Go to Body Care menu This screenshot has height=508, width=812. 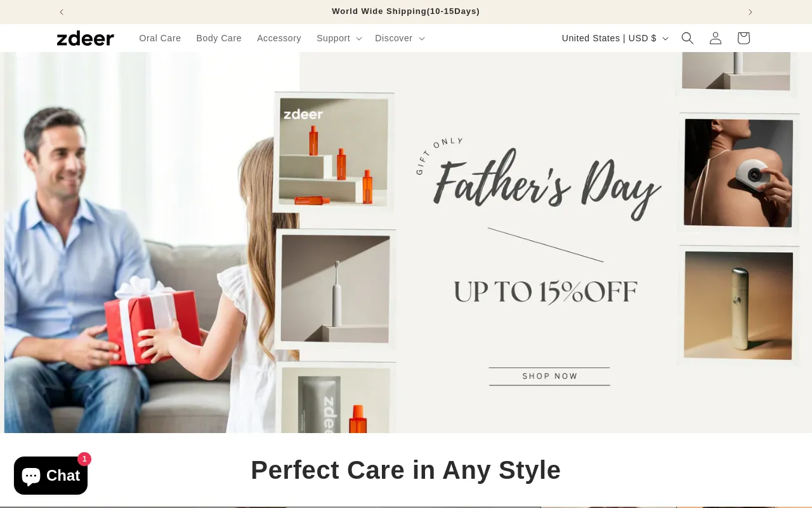[x=219, y=38]
